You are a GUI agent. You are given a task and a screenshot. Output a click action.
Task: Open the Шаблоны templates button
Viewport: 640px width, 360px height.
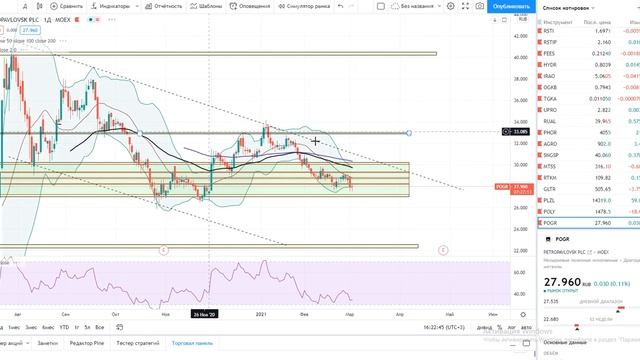207,6
